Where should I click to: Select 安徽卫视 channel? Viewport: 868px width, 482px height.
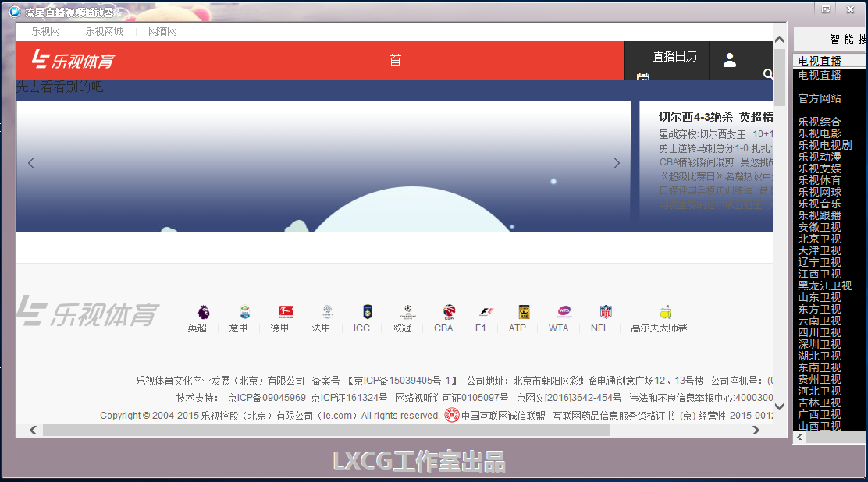[x=820, y=227]
